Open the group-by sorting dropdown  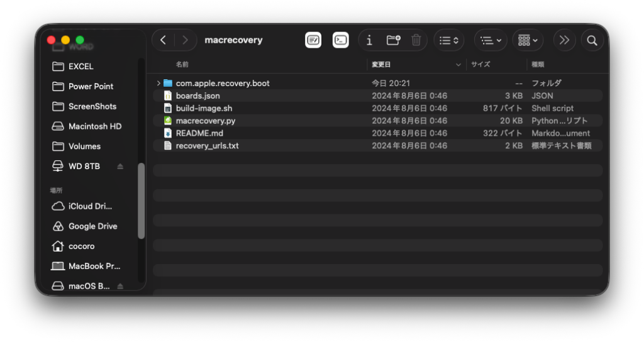click(491, 40)
